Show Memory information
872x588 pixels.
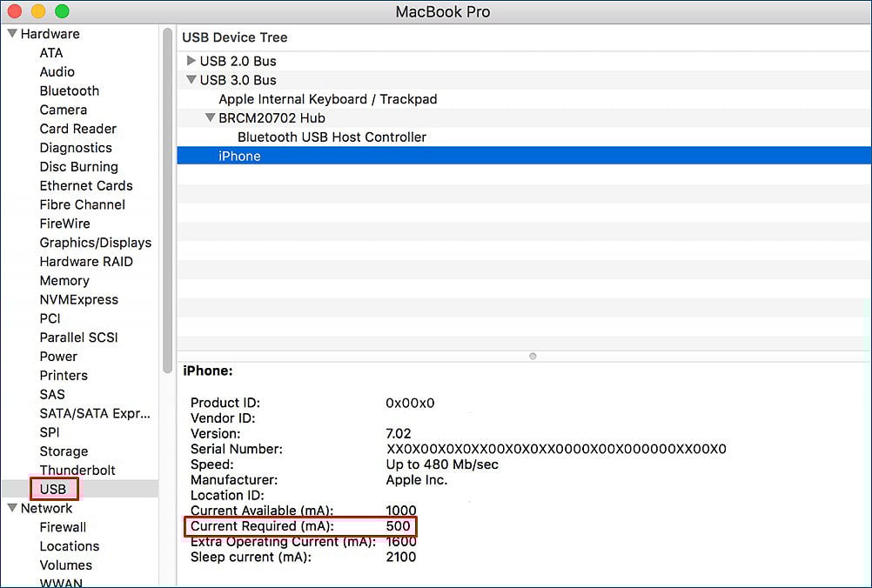pyautogui.click(x=64, y=280)
